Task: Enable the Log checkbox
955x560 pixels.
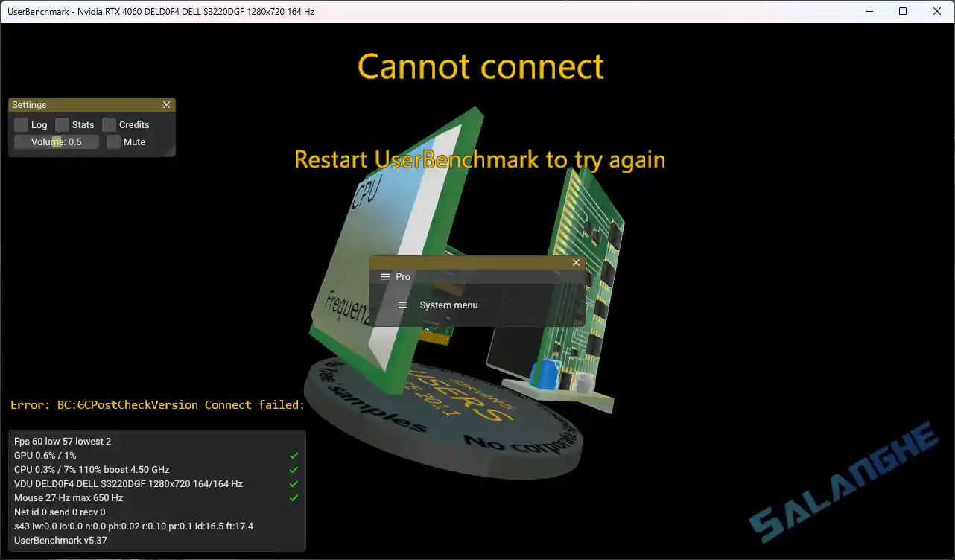Action: click(x=20, y=124)
